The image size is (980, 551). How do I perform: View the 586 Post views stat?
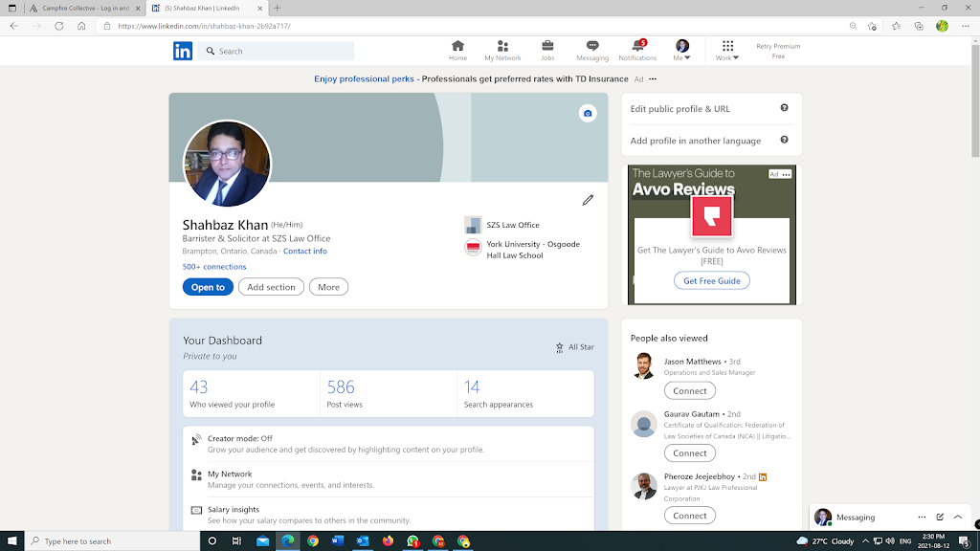pyautogui.click(x=389, y=393)
